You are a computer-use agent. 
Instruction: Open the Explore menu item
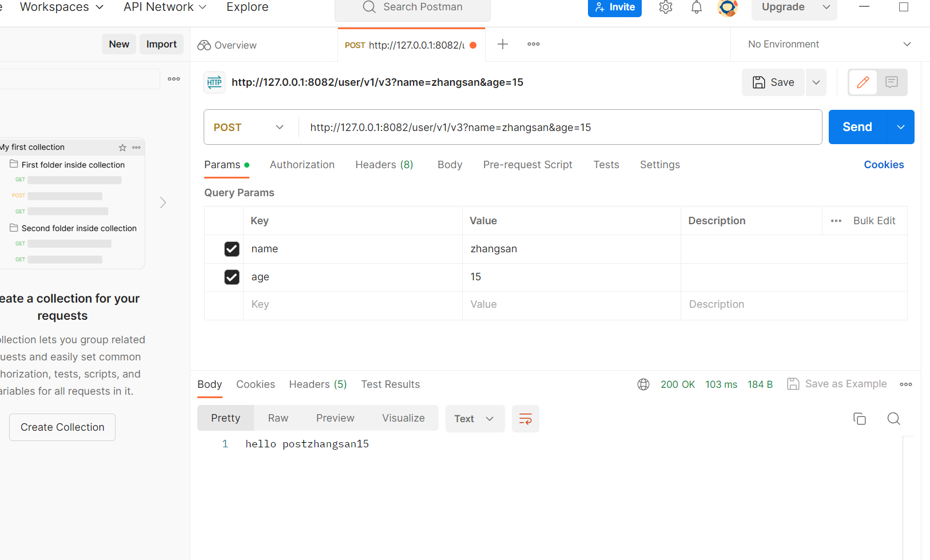coord(247,7)
